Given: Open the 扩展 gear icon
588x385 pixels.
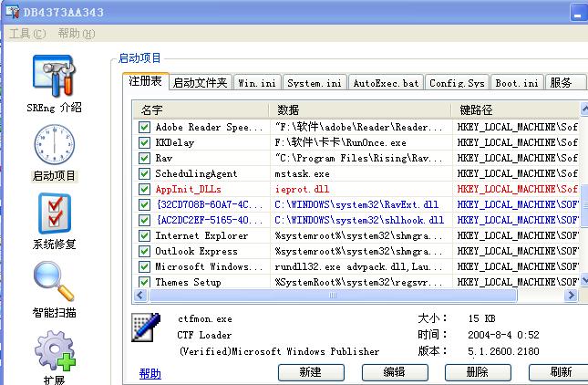Looking at the screenshot, I should point(55,351).
